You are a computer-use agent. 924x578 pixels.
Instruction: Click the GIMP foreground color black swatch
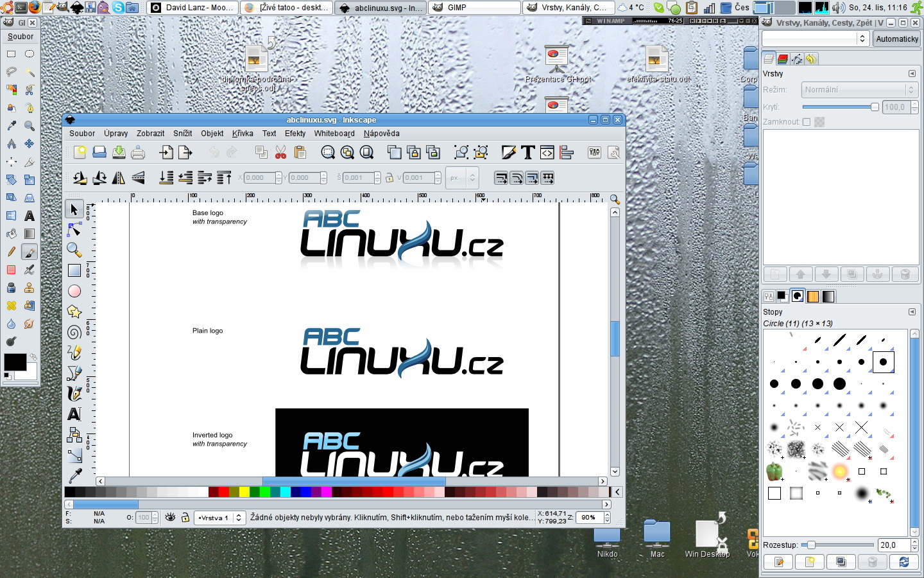coord(15,362)
